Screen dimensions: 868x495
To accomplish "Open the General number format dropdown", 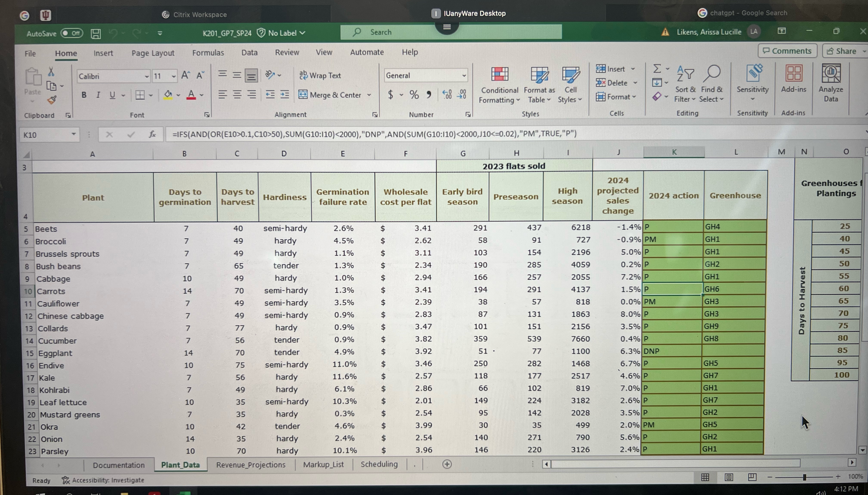I will pyautogui.click(x=463, y=75).
